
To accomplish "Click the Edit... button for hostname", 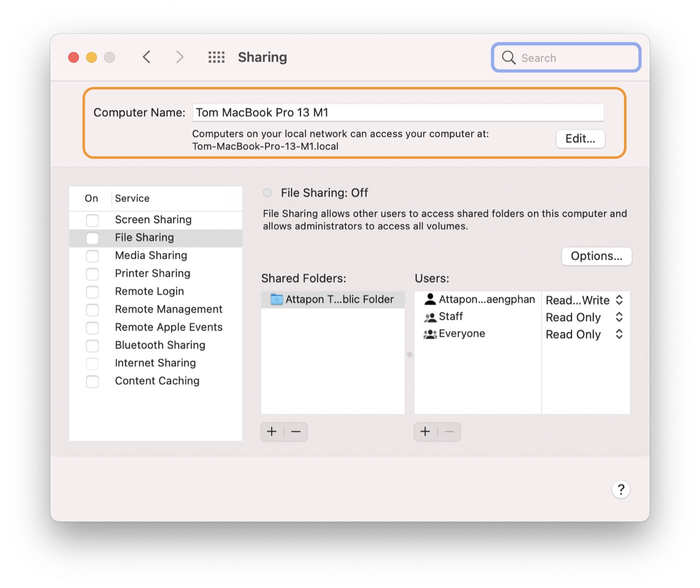I will (580, 139).
